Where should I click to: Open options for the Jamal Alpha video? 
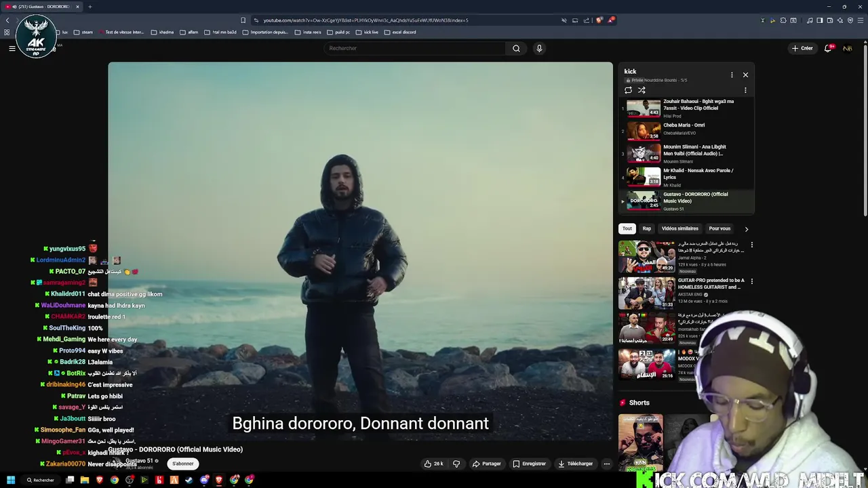(x=751, y=245)
